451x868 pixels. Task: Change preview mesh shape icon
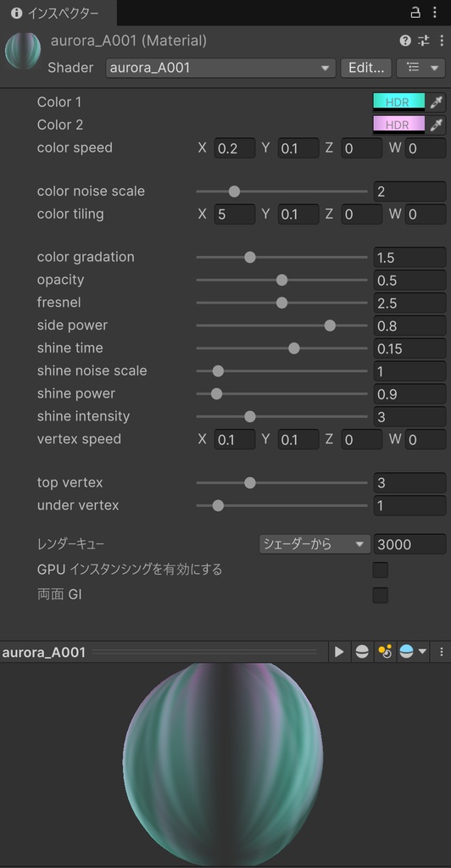click(x=362, y=652)
